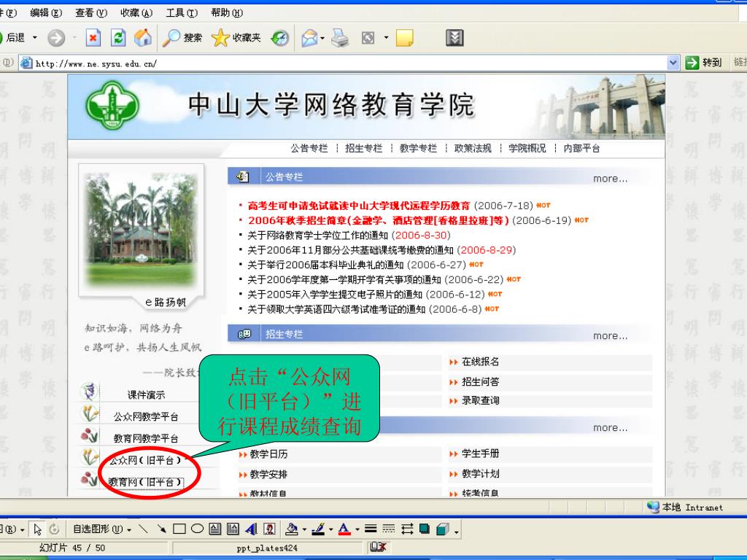Open the 学院概况 navigation tab
This screenshot has height=560, width=747.
tap(527, 148)
